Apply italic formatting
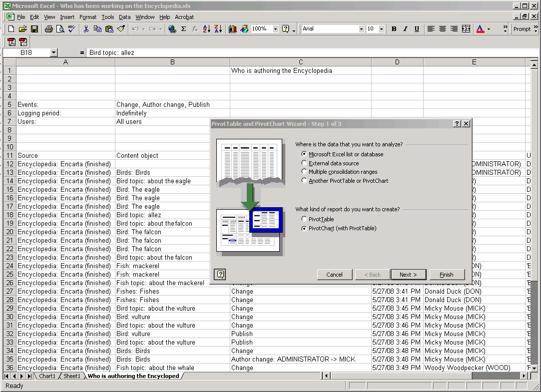The width and height of the screenshot is (541, 392). click(406, 29)
